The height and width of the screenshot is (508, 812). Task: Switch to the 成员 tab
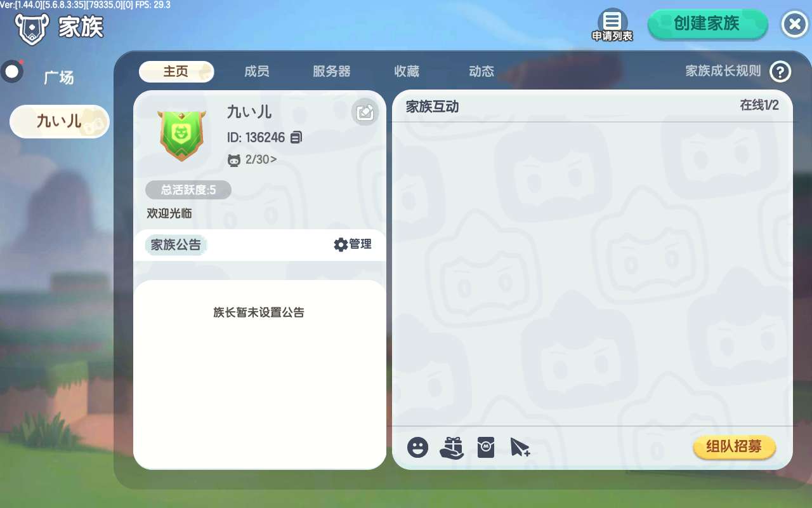tap(257, 72)
